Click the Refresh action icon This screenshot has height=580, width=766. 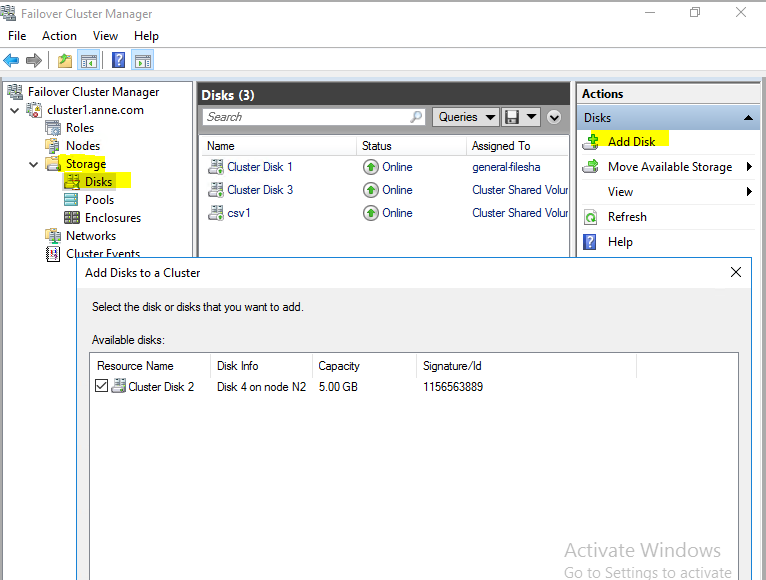pyautogui.click(x=591, y=217)
